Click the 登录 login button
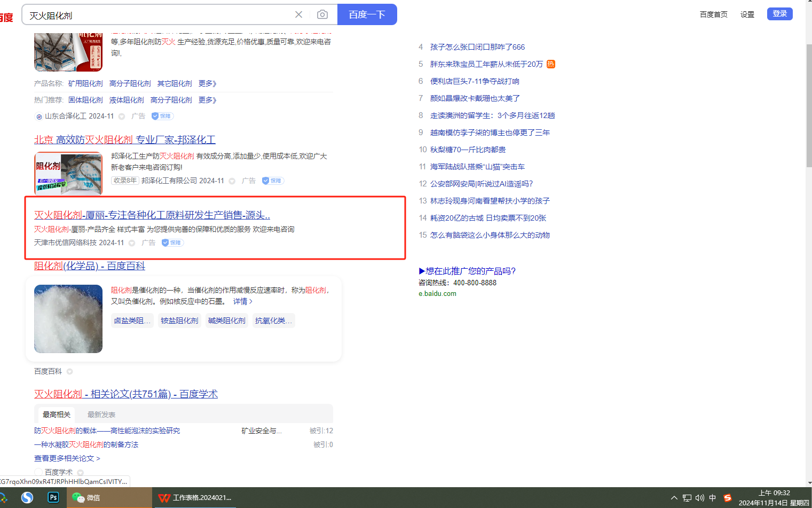This screenshot has width=812, height=508. 780,13
